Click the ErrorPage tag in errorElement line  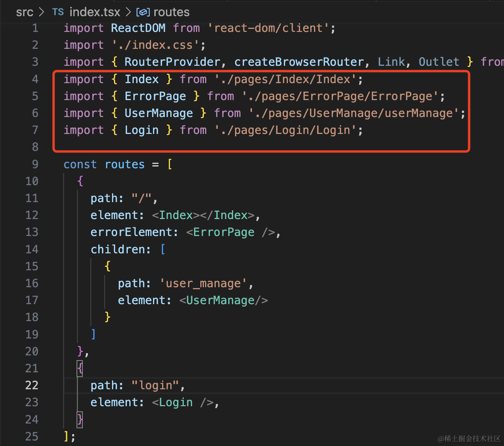coord(224,232)
